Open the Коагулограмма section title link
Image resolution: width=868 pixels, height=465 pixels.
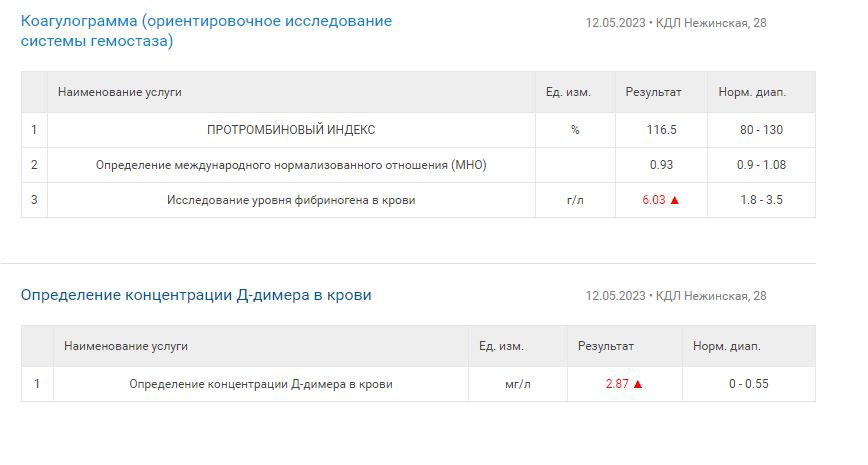[x=206, y=30]
